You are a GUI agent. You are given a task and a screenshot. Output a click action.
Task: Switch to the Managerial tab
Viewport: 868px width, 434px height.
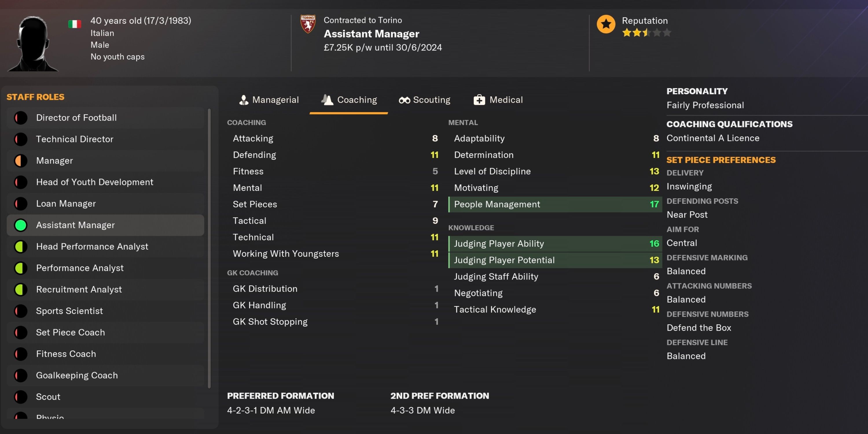point(269,100)
